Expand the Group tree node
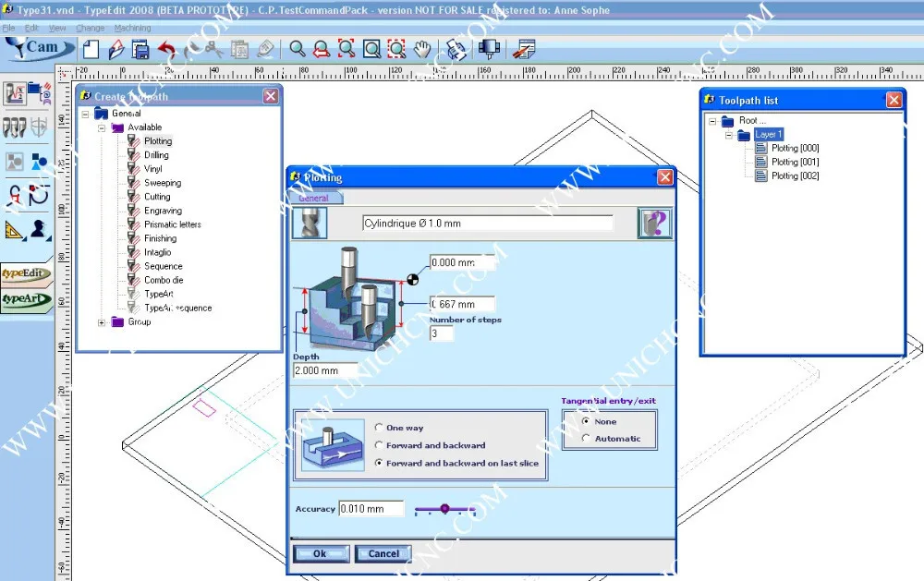The width and height of the screenshot is (924, 581). (102, 322)
